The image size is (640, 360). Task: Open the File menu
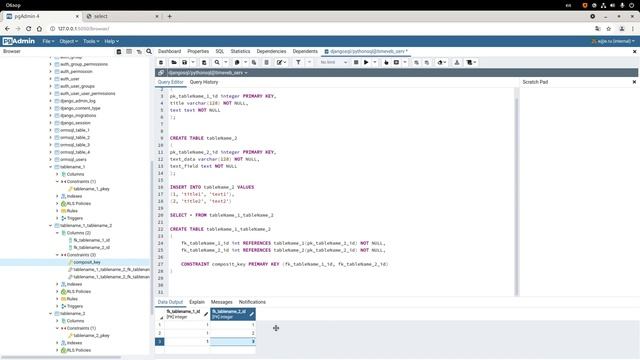[x=48, y=41]
